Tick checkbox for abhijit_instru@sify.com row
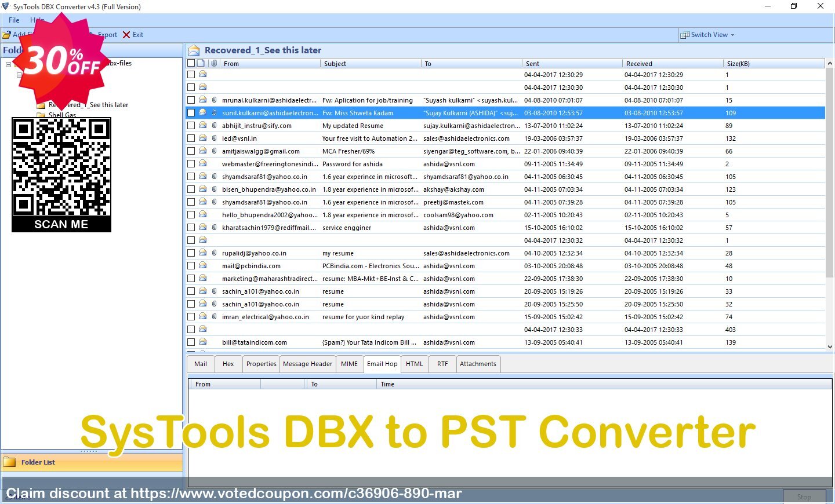 pyautogui.click(x=191, y=126)
